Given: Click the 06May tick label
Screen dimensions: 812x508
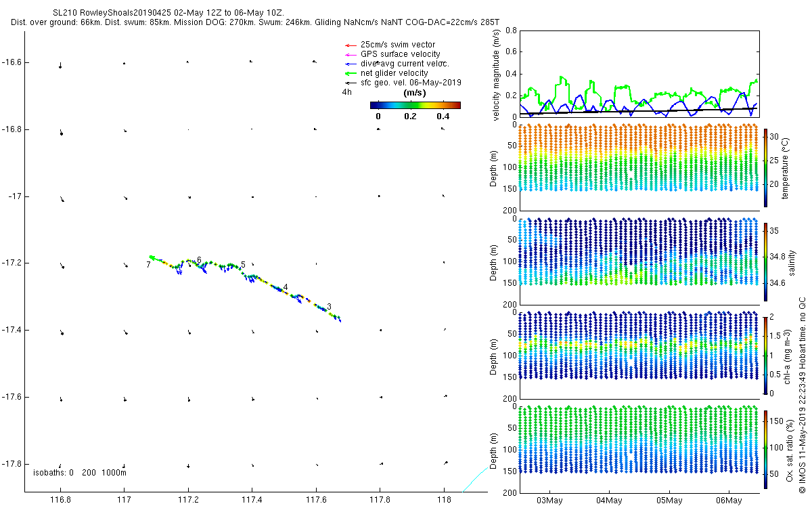Looking at the screenshot, I should pos(729,501).
